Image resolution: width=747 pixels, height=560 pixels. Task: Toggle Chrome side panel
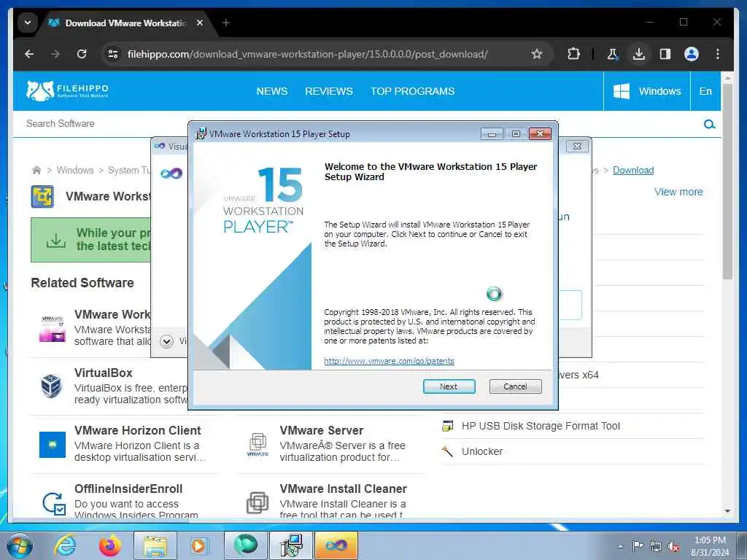point(665,54)
